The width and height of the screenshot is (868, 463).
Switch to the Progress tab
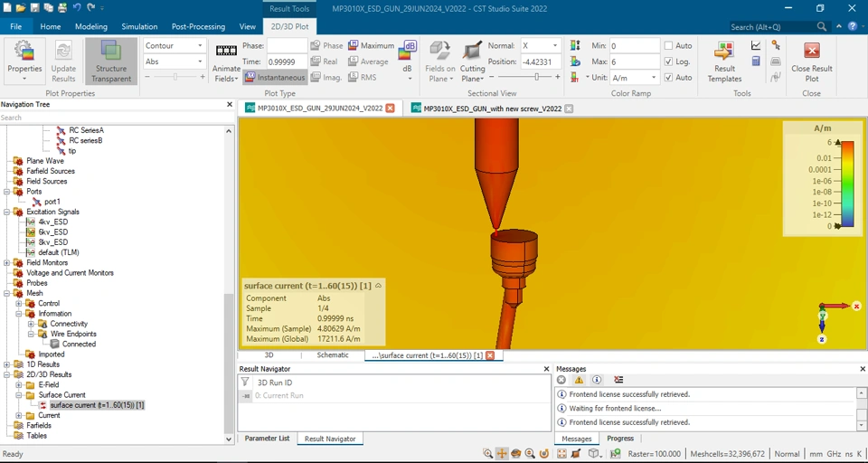[620, 438]
